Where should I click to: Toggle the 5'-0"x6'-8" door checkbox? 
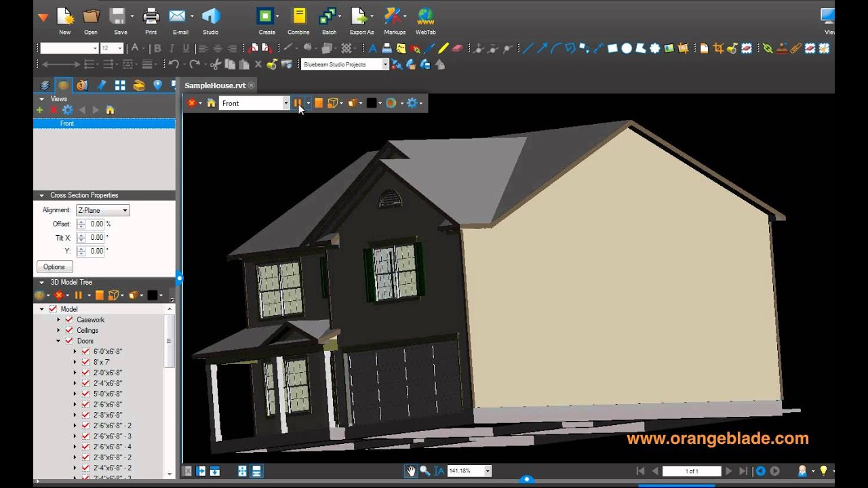coord(85,394)
